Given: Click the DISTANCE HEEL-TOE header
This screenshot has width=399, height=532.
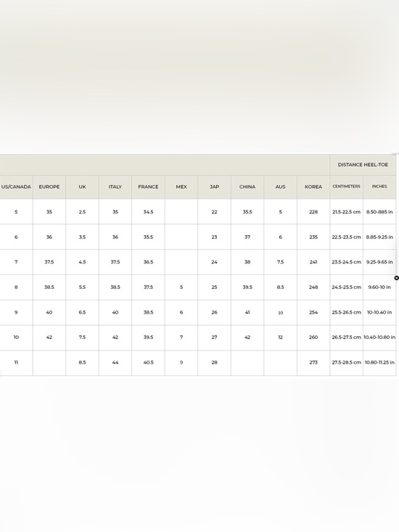Looking at the screenshot, I should [x=363, y=165].
